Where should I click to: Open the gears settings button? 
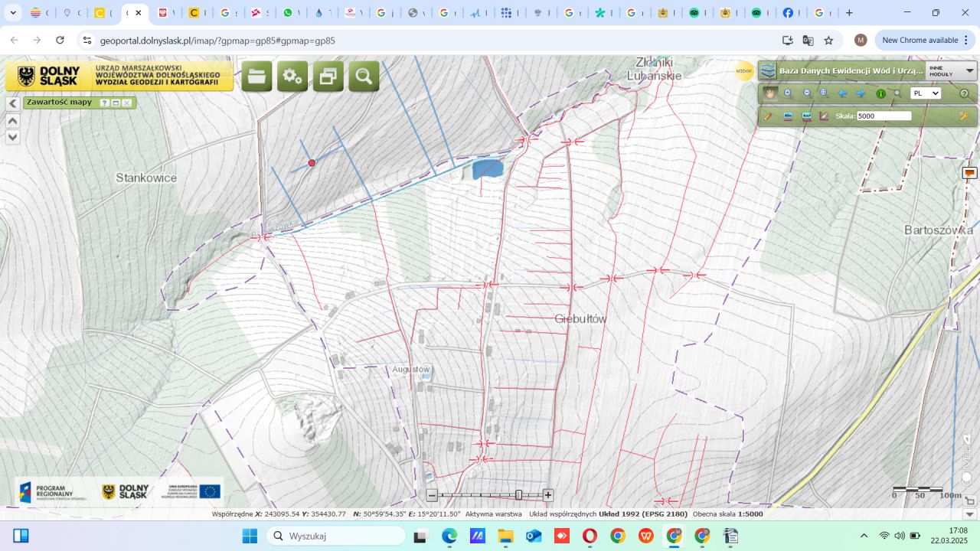pyautogui.click(x=292, y=77)
